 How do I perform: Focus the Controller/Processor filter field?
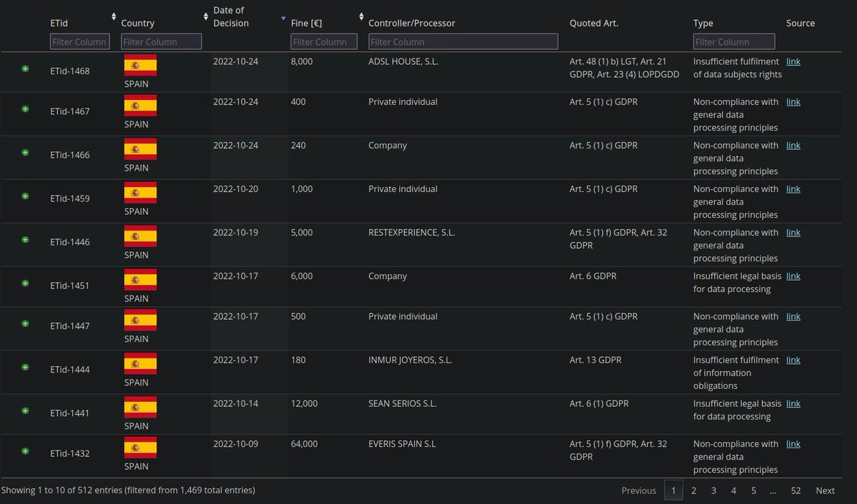[x=463, y=41]
